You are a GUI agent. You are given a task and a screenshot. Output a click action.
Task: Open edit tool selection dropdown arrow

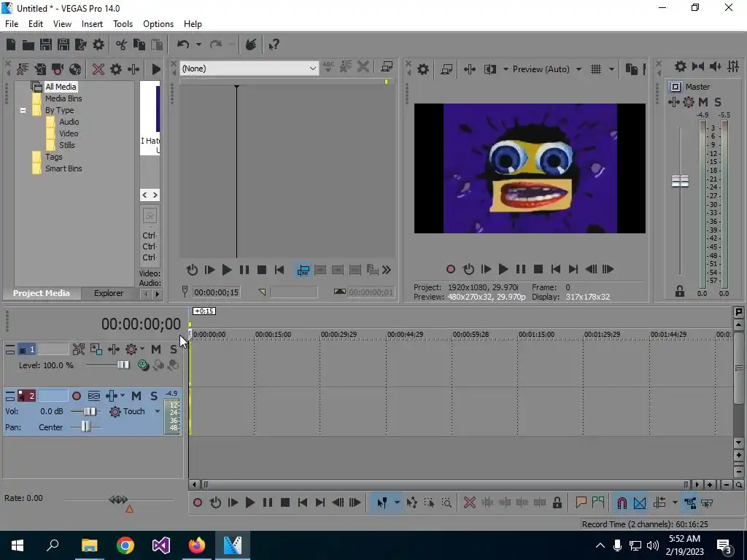point(396,503)
